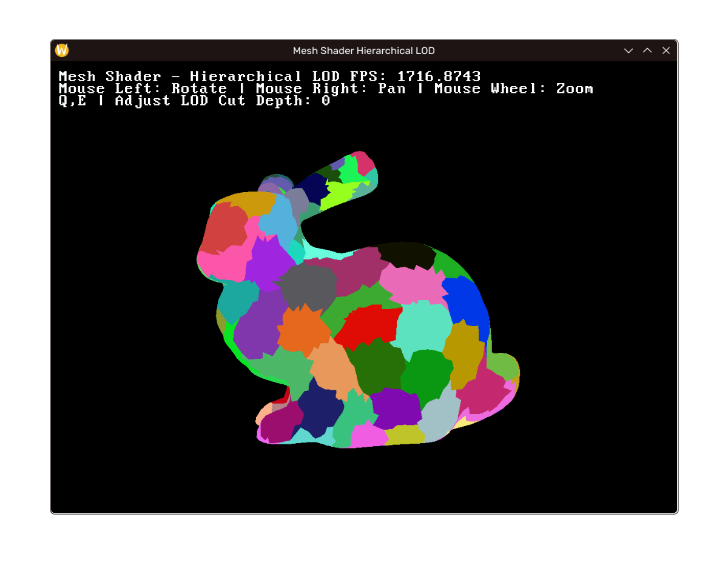Click the LOD Cut Depth value of 0

tap(326, 101)
